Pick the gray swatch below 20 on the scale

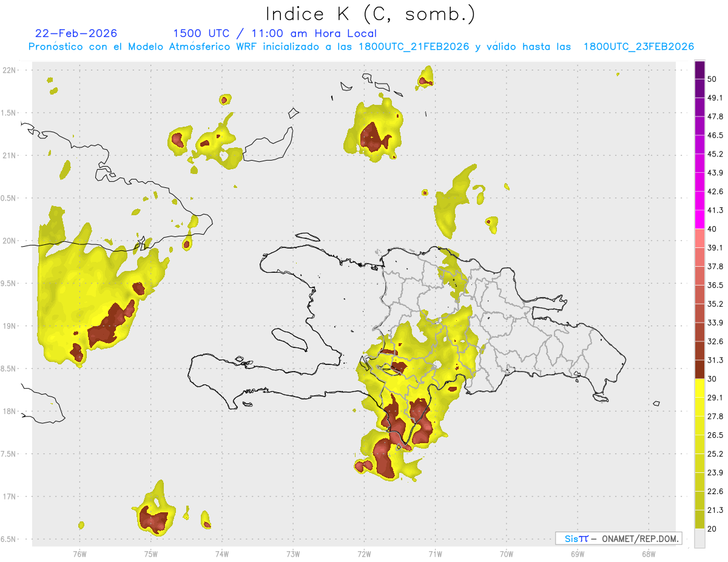[699, 538]
